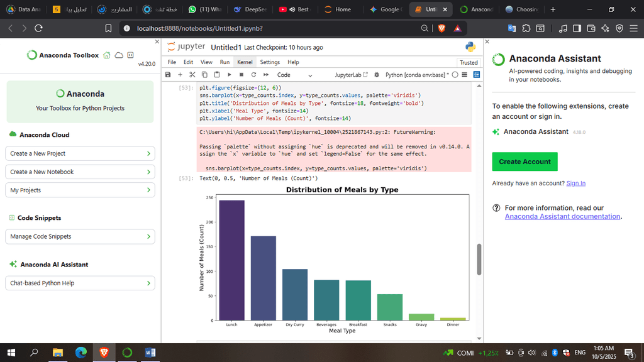The height and width of the screenshot is (362, 644).
Task: Open the debugger bug icon in the notebook toolbar
Action: click(377, 75)
